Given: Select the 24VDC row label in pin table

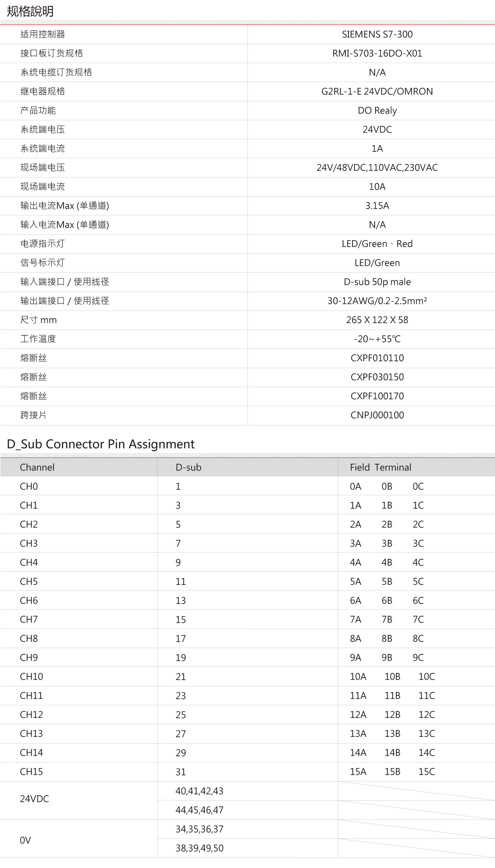Looking at the screenshot, I should pos(34,799).
